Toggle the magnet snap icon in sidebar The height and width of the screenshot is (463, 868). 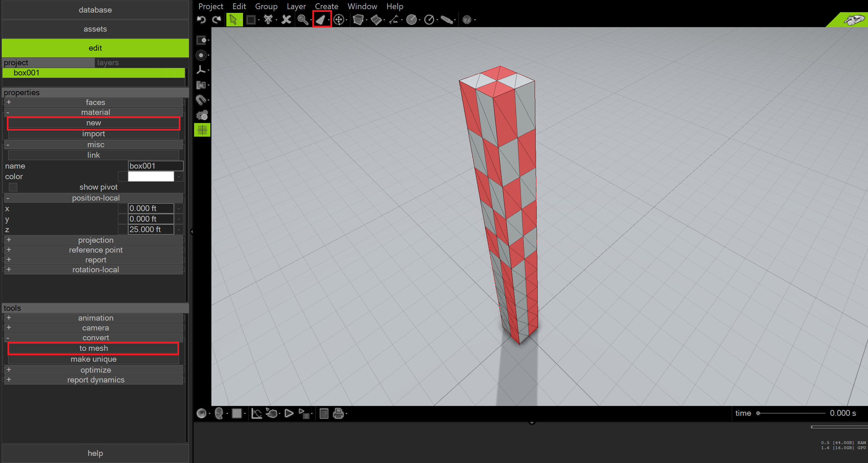pyautogui.click(x=201, y=100)
